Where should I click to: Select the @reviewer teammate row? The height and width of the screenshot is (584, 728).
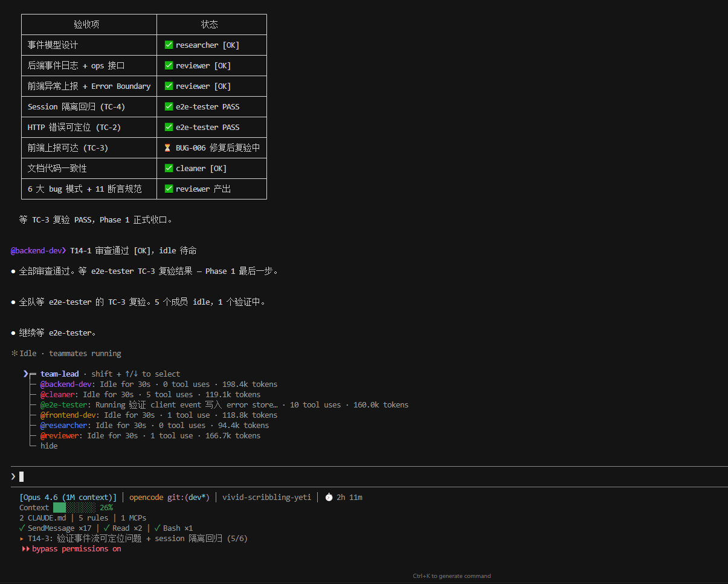(x=150, y=436)
